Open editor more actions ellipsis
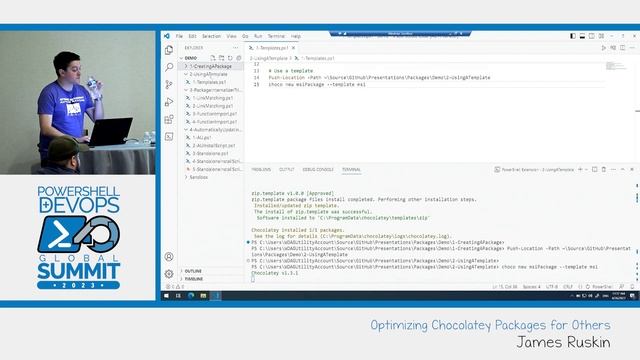This screenshot has height=360, width=640. tap(632, 48)
